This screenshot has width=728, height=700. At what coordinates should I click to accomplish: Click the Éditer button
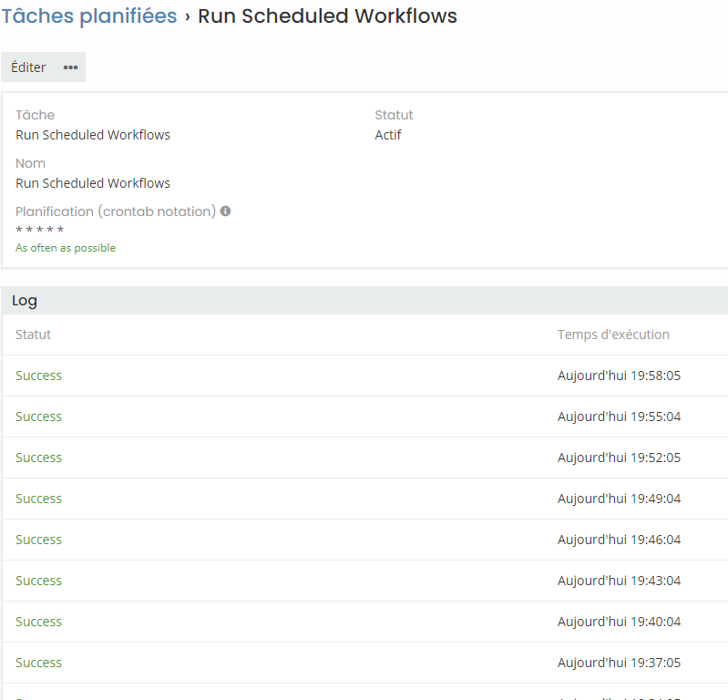coord(28,67)
